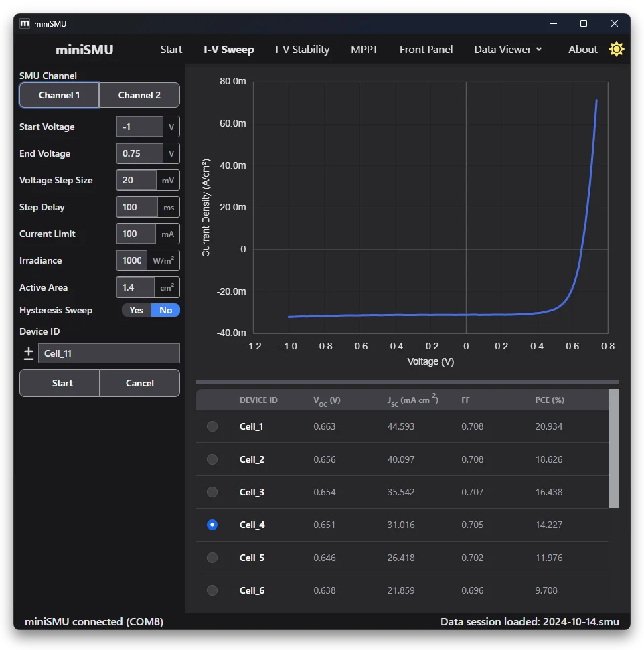The image size is (644, 650).
Task: Click the Start Voltage input field
Action: (x=139, y=127)
